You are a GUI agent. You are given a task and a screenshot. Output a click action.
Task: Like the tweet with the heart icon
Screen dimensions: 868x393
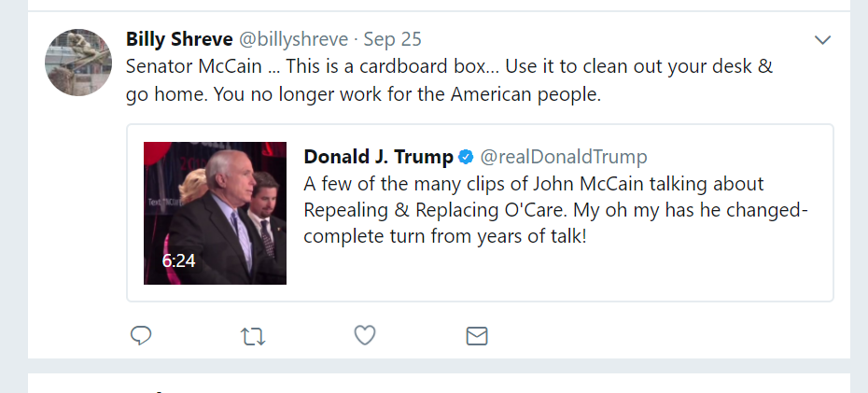365,335
